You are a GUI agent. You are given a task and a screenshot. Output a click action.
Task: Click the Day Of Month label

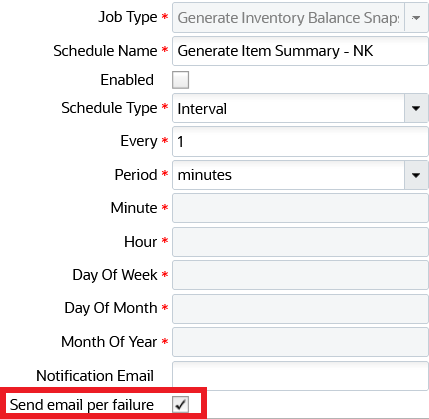pos(111,308)
